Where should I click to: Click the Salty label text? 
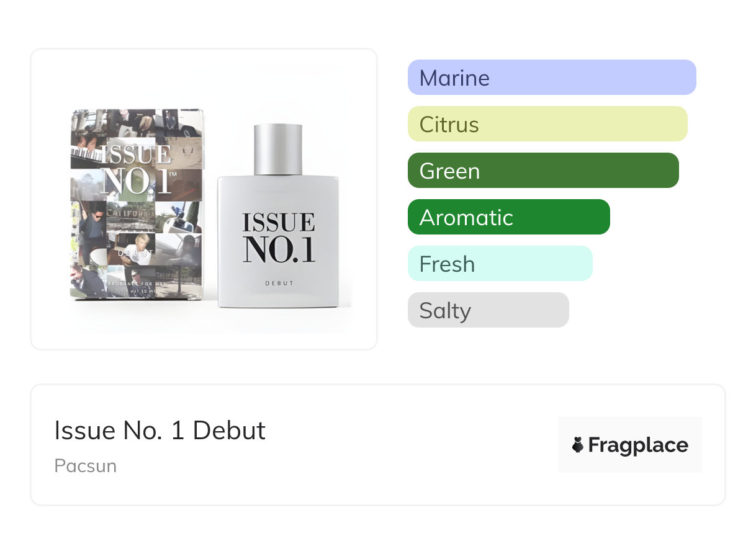(x=445, y=311)
